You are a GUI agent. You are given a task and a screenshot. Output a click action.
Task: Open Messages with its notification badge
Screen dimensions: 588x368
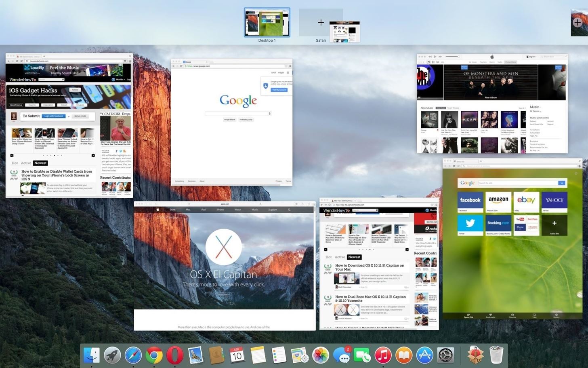pos(342,355)
